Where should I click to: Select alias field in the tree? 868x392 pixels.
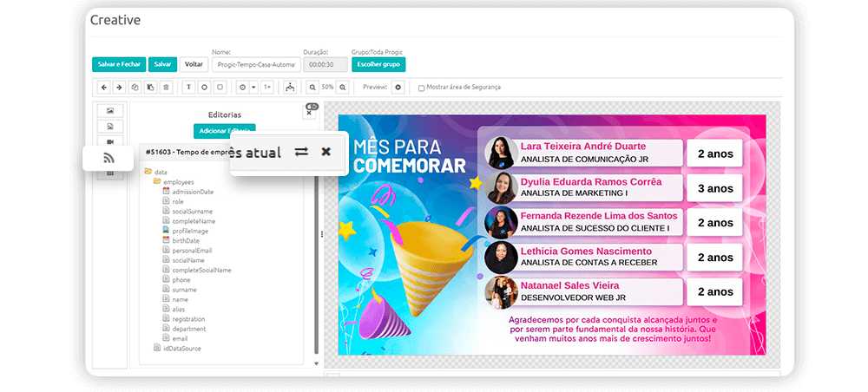pos(178,309)
